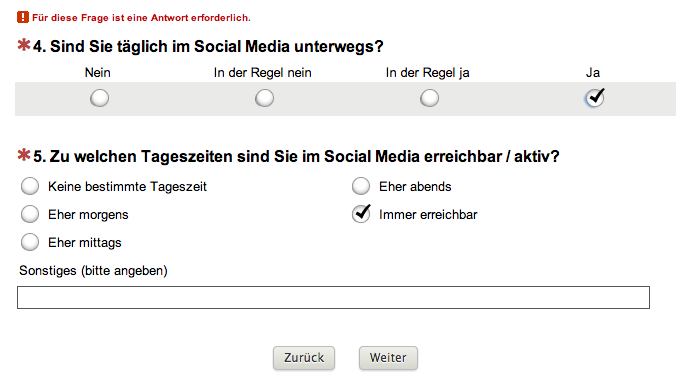
Task: Pick the 'In der Regel ja' radio button
Action: tap(429, 98)
